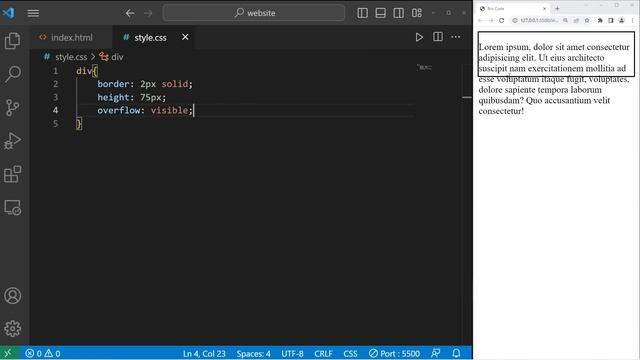Viewport: 640px width, 360px height.
Task: Open the Source Control view
Action: pyautogui.click(x=13, y=107)
